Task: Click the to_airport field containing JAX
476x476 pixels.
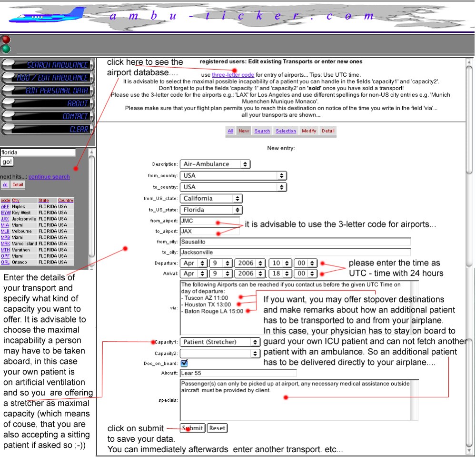Action: point(210,231)
